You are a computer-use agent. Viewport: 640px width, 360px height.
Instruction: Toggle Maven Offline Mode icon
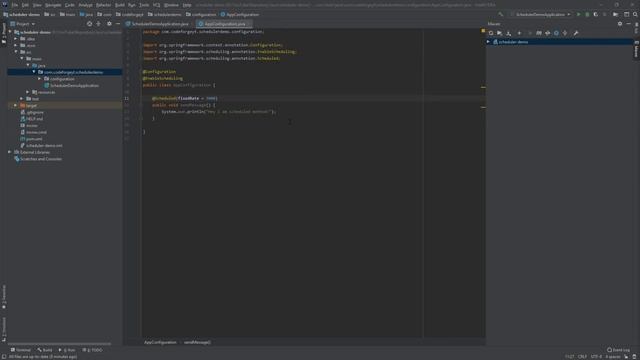coord(547,33)
